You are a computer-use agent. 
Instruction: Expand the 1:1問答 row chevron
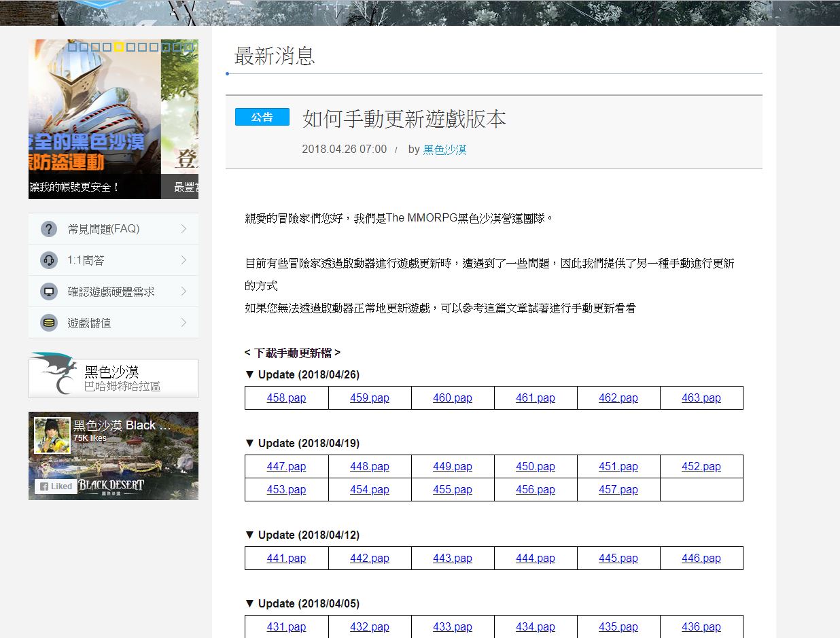(x=183, y=260)
